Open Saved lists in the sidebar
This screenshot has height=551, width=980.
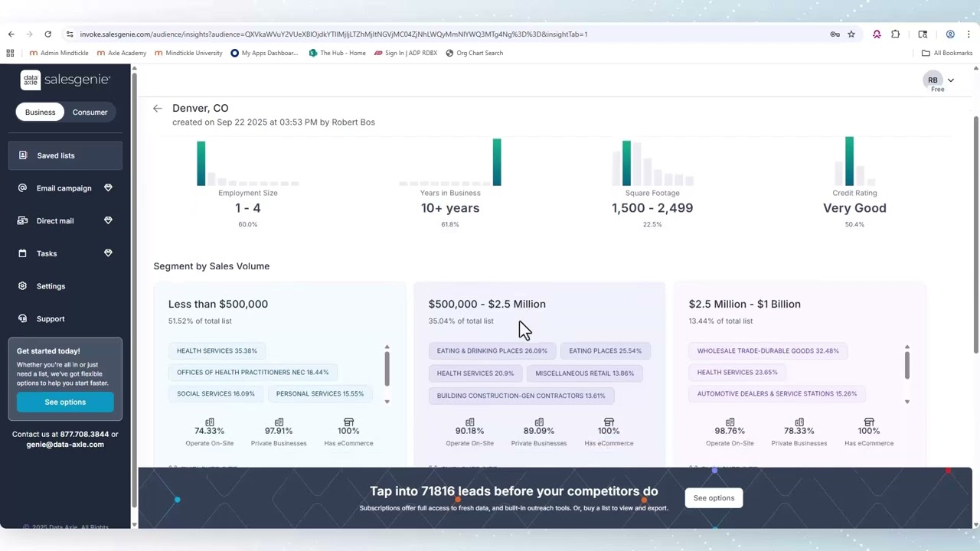tap(65, 155)
